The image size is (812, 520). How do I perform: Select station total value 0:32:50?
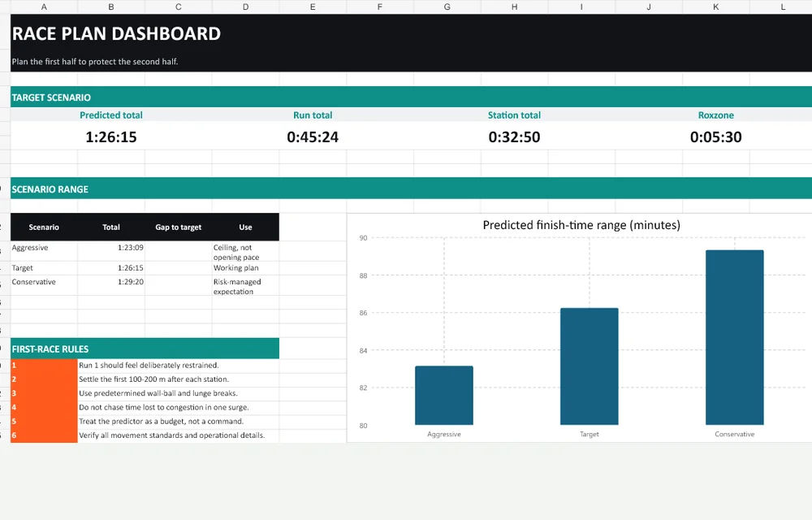pyautogui.click(x=514, y=136)
